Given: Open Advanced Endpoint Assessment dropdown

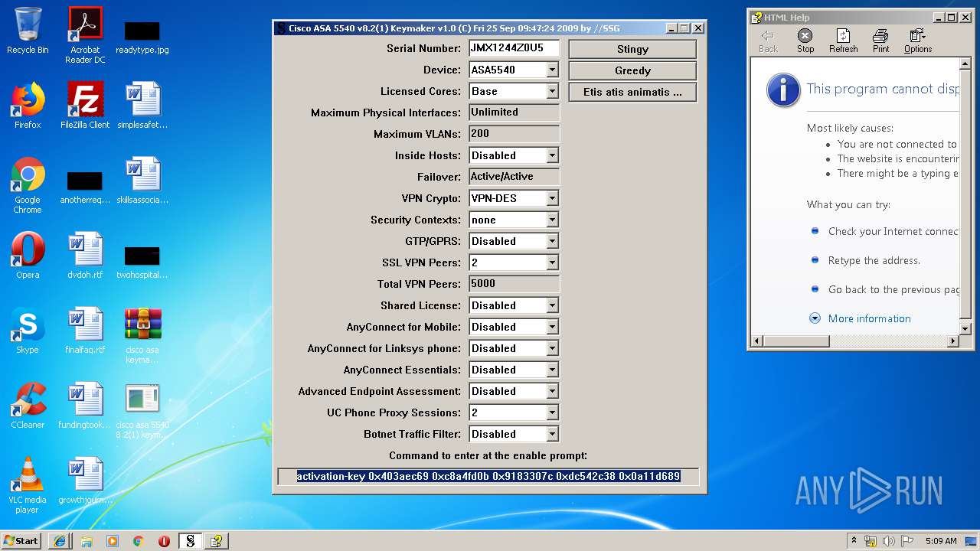Looking at the screenshot, I should coord(552,391).
